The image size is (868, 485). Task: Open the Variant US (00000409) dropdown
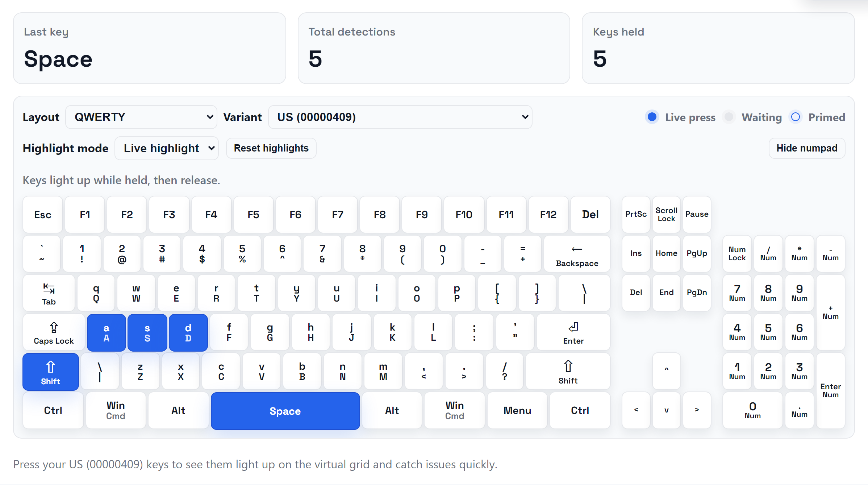click(400, 117)
